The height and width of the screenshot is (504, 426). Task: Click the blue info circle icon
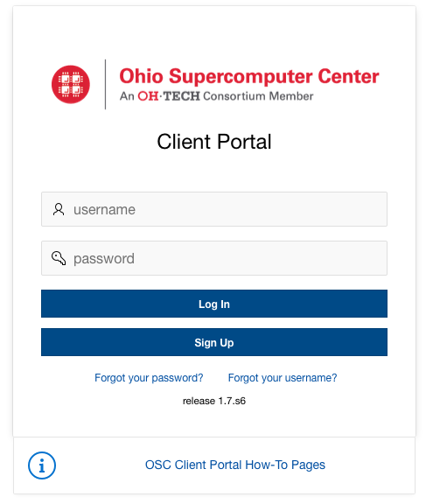[x=42, y=465]
